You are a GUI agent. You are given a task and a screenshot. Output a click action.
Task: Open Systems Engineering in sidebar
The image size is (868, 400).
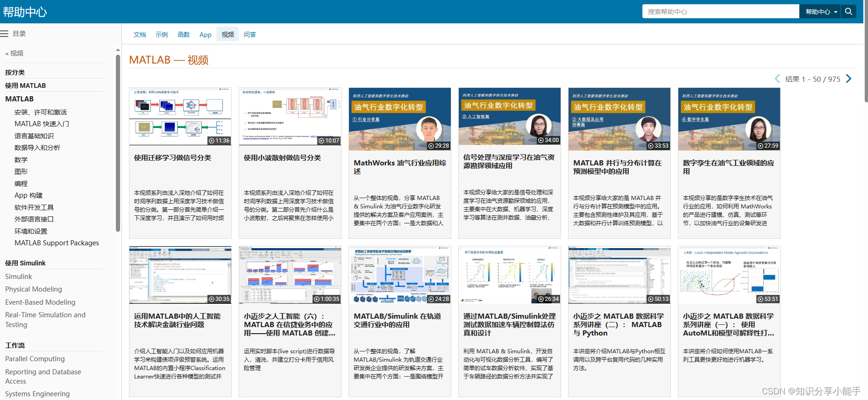coord(37,394)
